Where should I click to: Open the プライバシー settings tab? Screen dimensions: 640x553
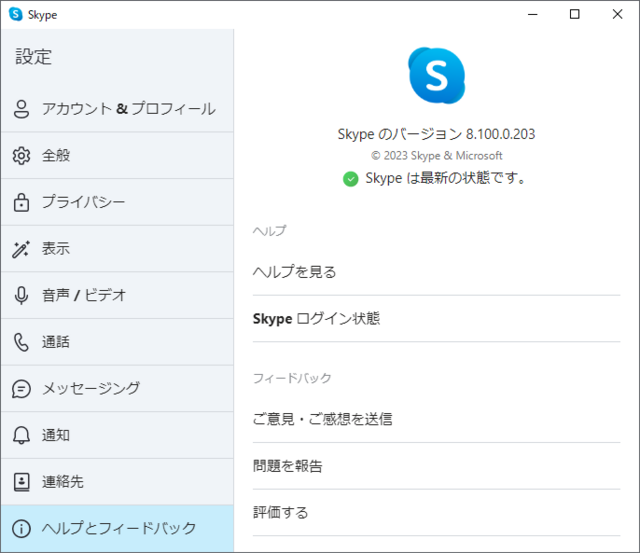(x=117, y=202)
